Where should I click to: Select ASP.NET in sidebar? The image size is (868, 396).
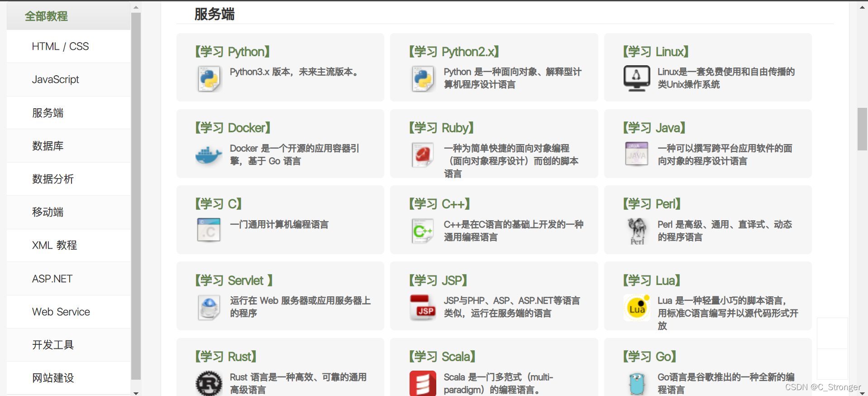point(69,279)
